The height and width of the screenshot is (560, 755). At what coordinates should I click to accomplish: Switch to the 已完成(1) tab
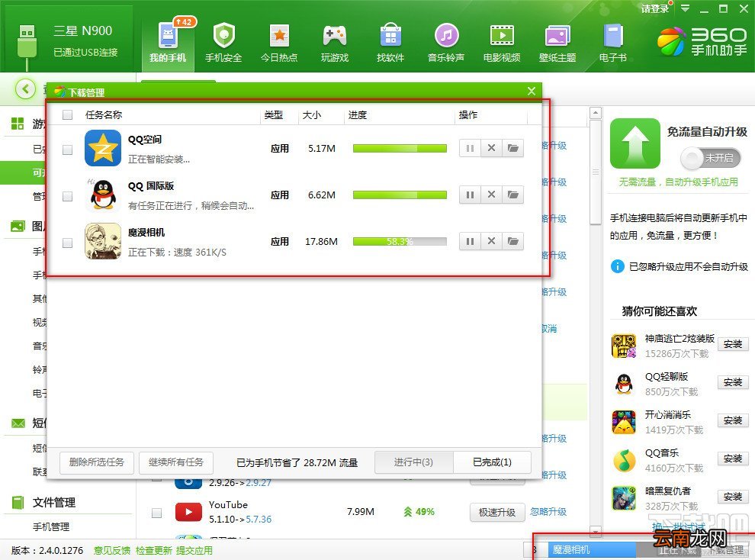coord(492,462)
